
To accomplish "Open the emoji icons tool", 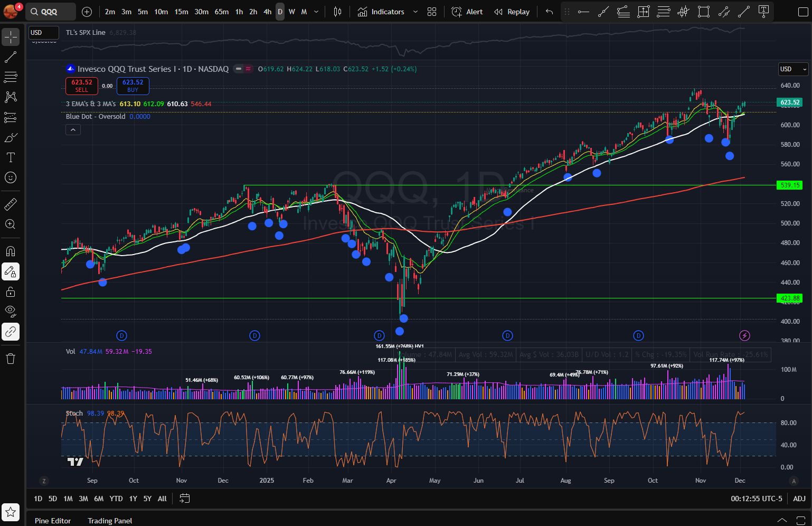I will pyautogui.click(x=11, y=177).
